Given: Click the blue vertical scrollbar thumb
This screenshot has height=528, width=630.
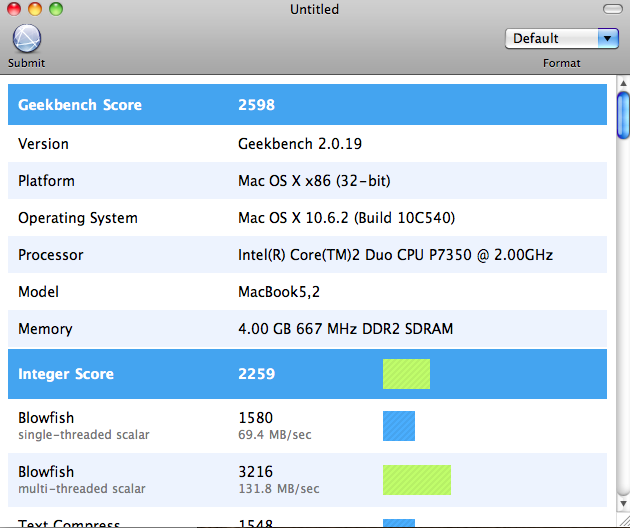Looking at the screenshot, I should click(x=623, y=115).
